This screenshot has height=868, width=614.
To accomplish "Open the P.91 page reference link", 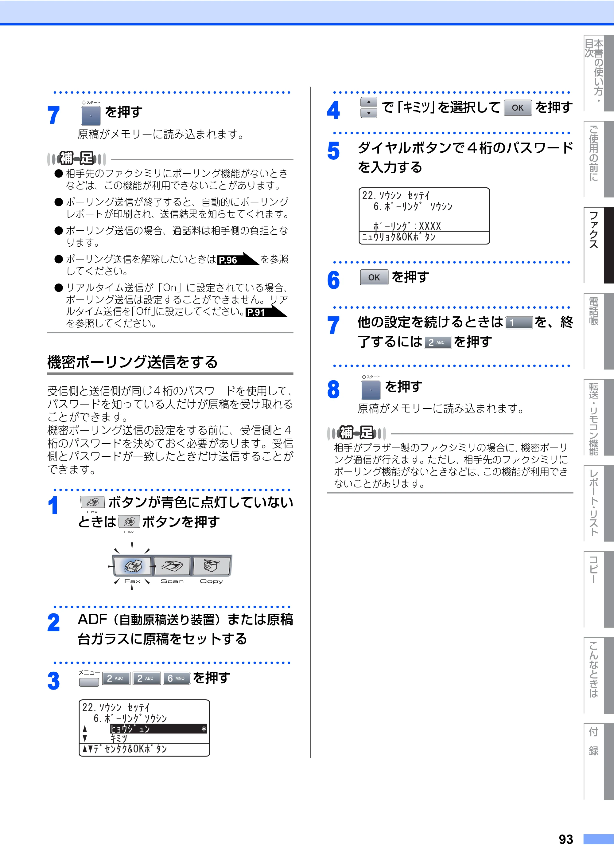I will click(266, 312).
